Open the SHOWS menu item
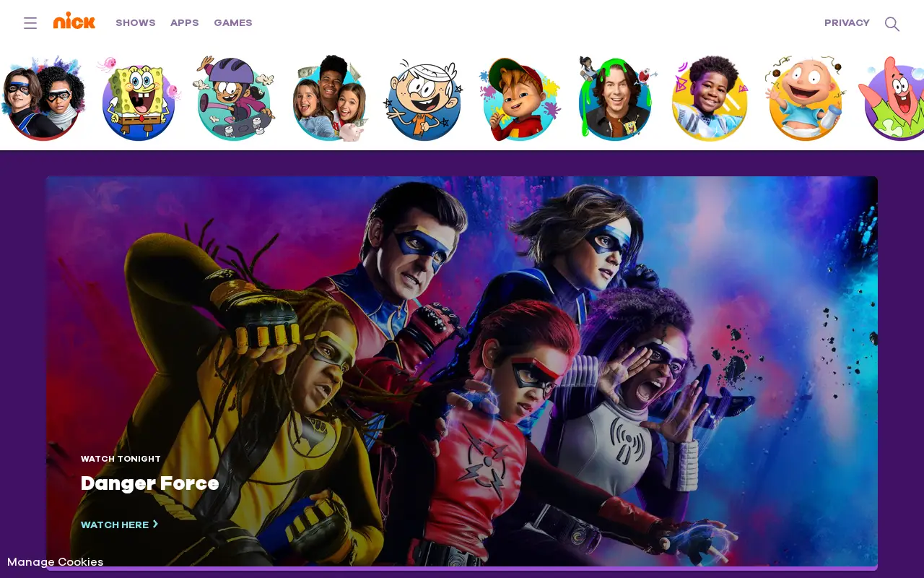Viewport: 924px width, 578px height. coord(136,23)
